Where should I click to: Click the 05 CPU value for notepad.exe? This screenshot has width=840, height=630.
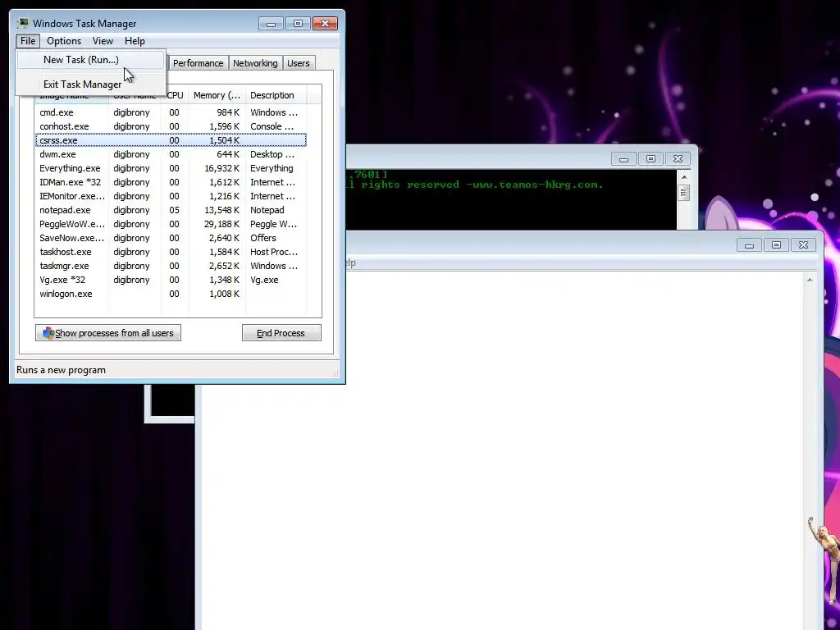(x=174, y=210)
